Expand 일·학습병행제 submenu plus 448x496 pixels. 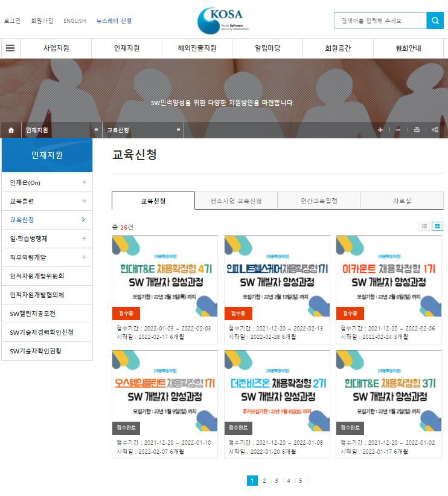[x=84, y=238]
